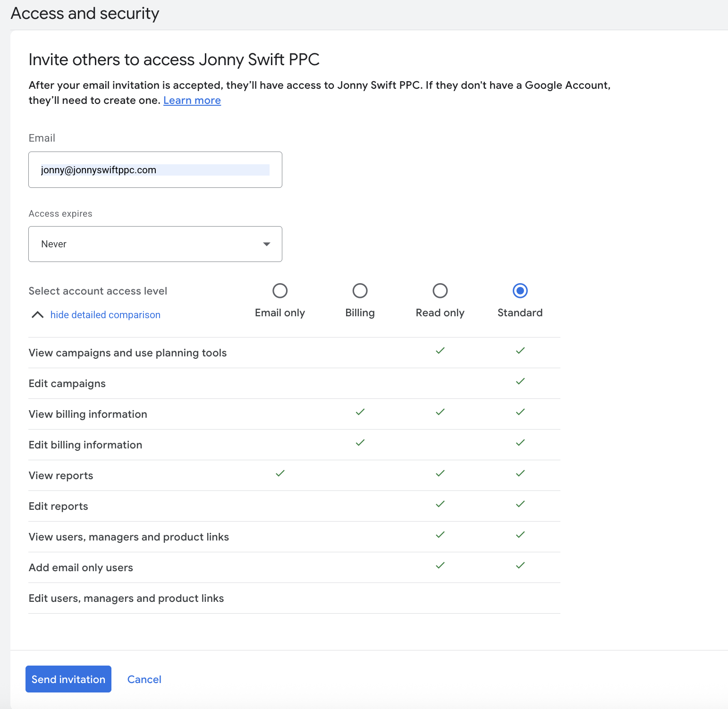The image size is (728, 709).
Task: Click the Email input field
Action: (155, 169)
